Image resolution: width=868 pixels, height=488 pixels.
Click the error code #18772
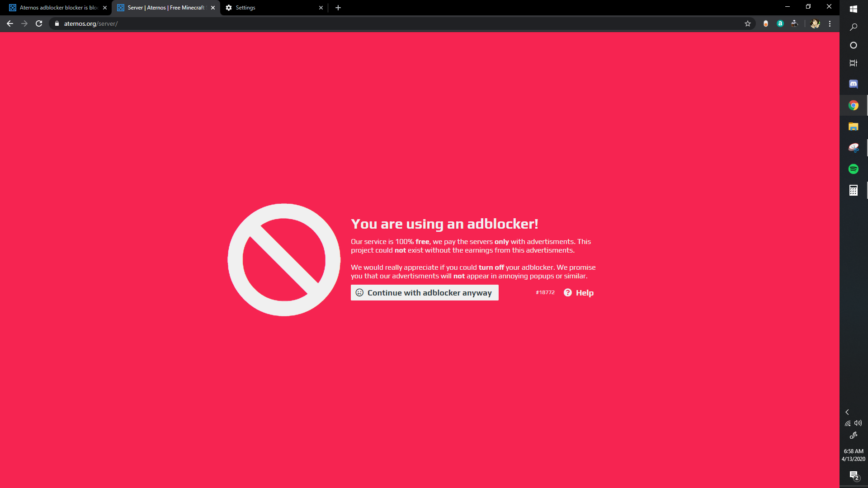pos(545,293)
